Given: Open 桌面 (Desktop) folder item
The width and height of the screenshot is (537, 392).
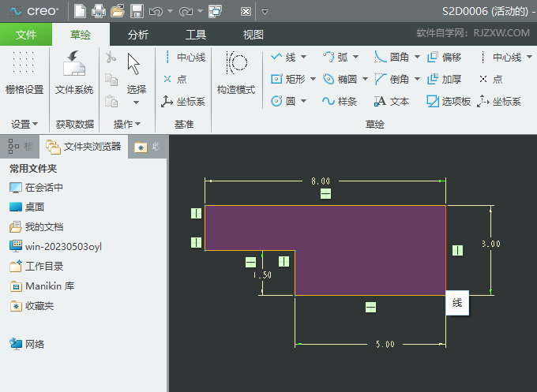Looking at the screenshot, I should (x=27, y=207).
